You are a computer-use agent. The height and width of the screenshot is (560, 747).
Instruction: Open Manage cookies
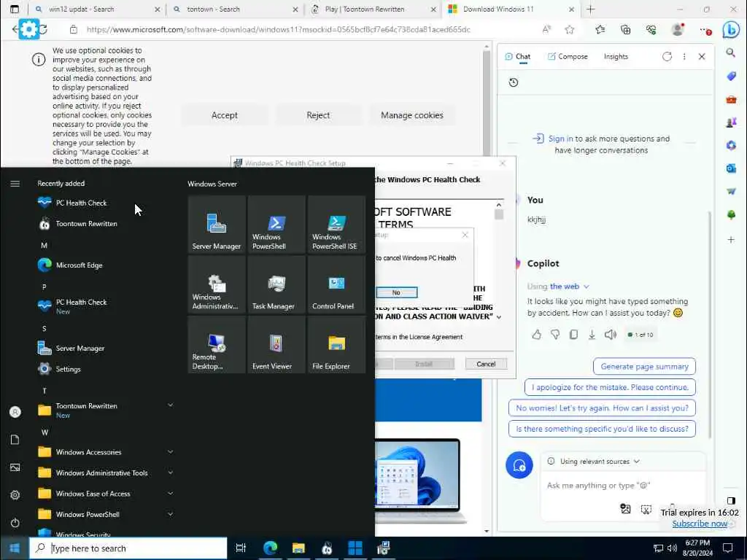412,115
